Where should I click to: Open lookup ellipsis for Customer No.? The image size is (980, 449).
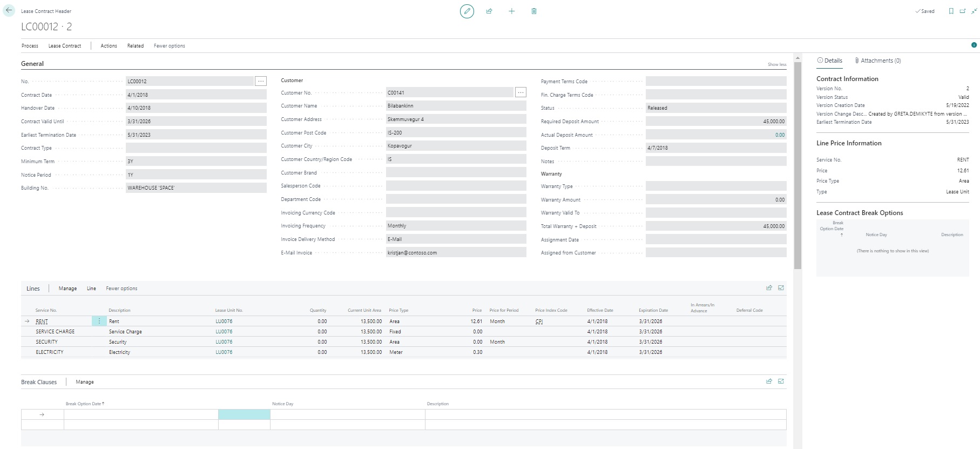[x=521, y=92]
